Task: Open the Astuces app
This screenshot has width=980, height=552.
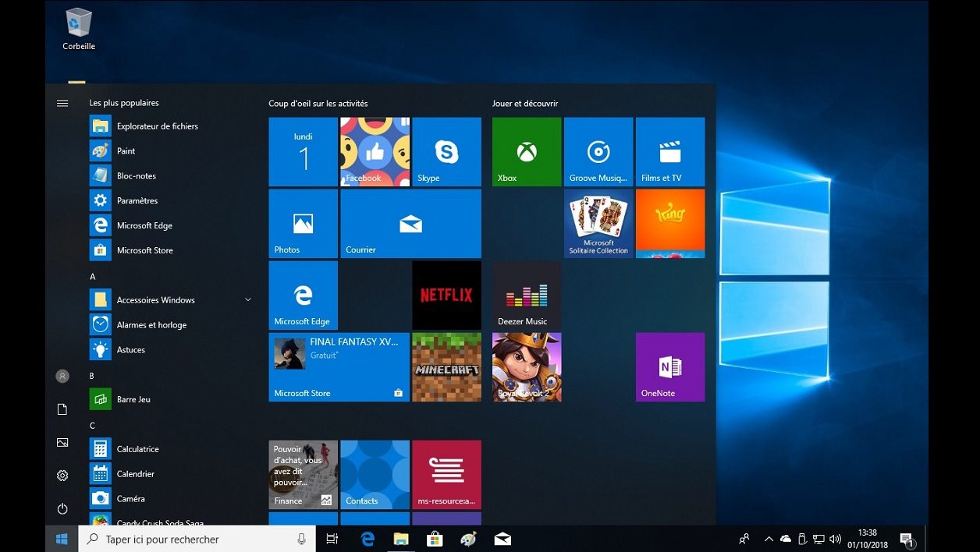Action: [172, 350]
